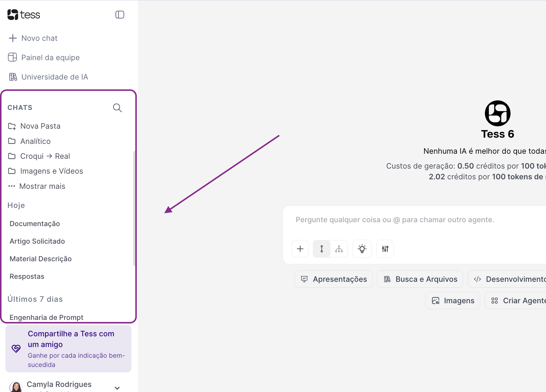Screen dimensions: 546x392
Task: Click the referral heart icon in the banner
Action: tap(16, 349)
